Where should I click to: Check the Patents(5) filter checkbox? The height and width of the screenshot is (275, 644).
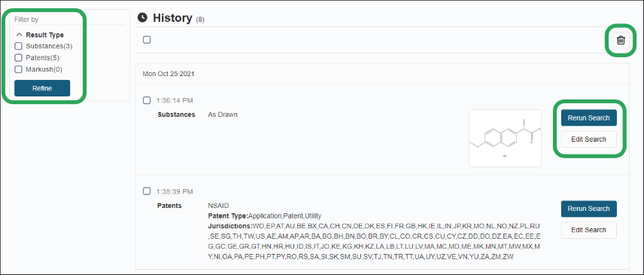(x=18, y=57)
